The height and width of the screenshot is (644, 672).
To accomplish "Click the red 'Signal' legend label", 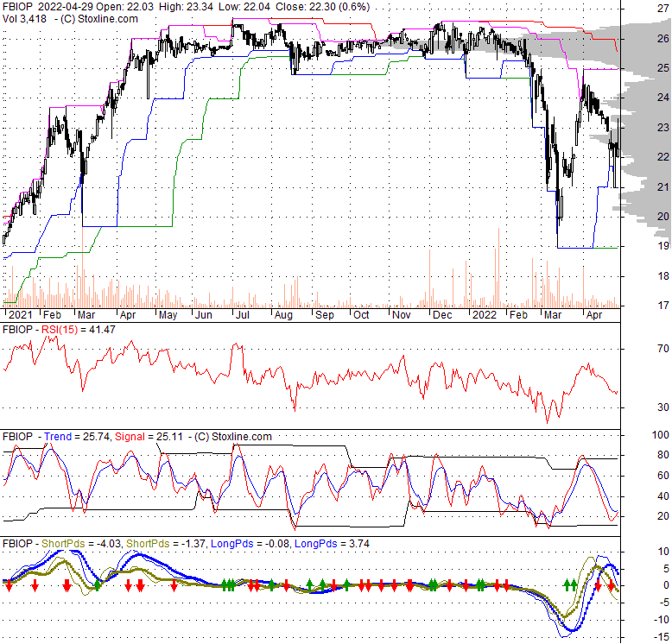I will point(130,436).
